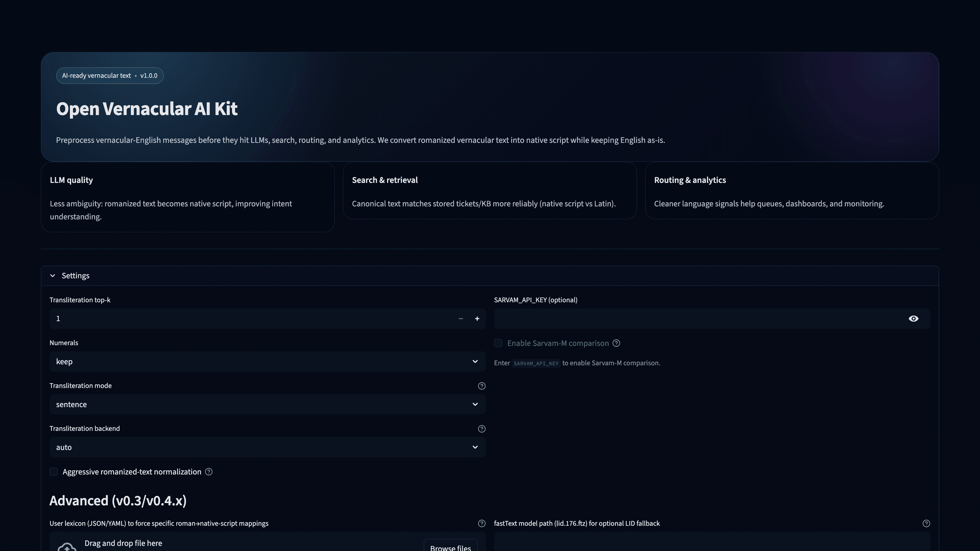Click Browse files to upload a lexicon
Viewport: 980px width, 551px height.
(x=450, y=548)
